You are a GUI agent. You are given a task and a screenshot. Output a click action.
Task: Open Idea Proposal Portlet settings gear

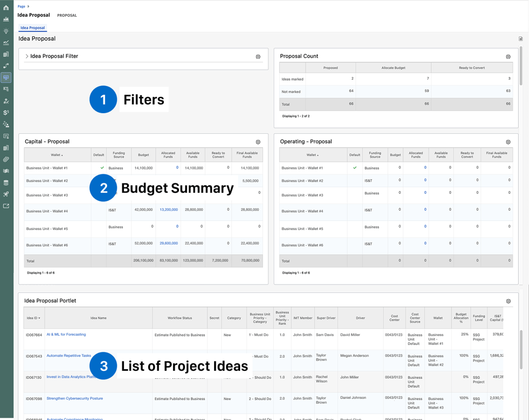tap(508, 301)
